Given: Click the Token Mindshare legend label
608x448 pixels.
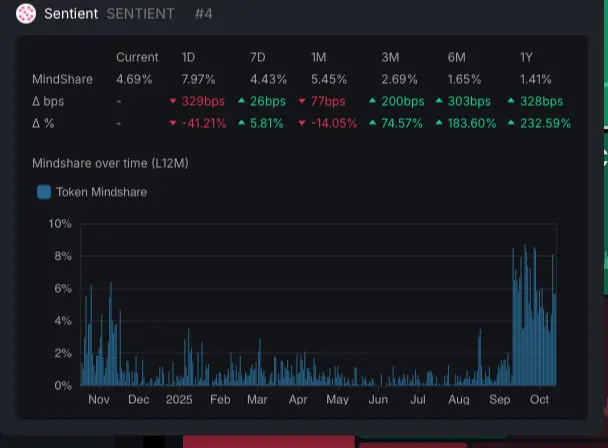Looking at the screenshot, I should coord(102,192).
